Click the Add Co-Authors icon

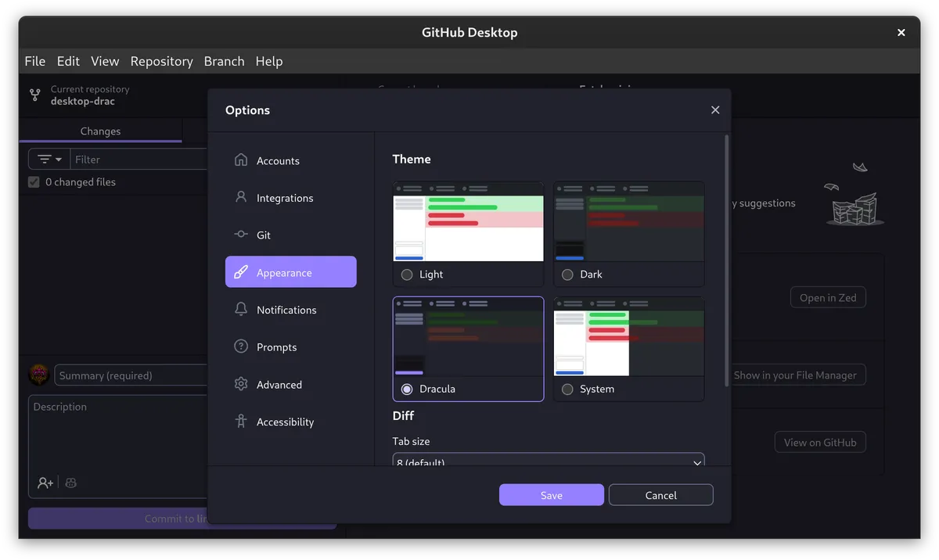click(x=45, y=483)
